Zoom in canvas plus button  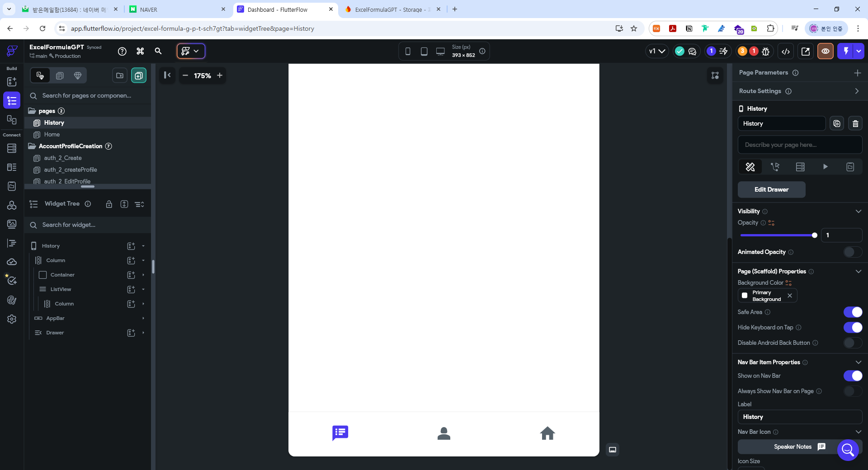click(x=220, y=75)
